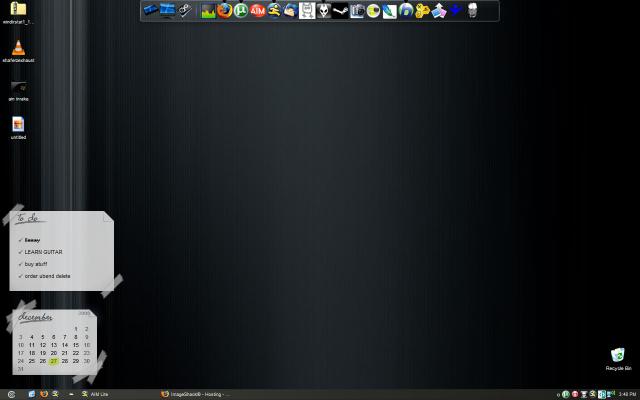Open the alien head dock icon
Image resolution: width=640 pixels, height=400 pixels.
[324, 11]
